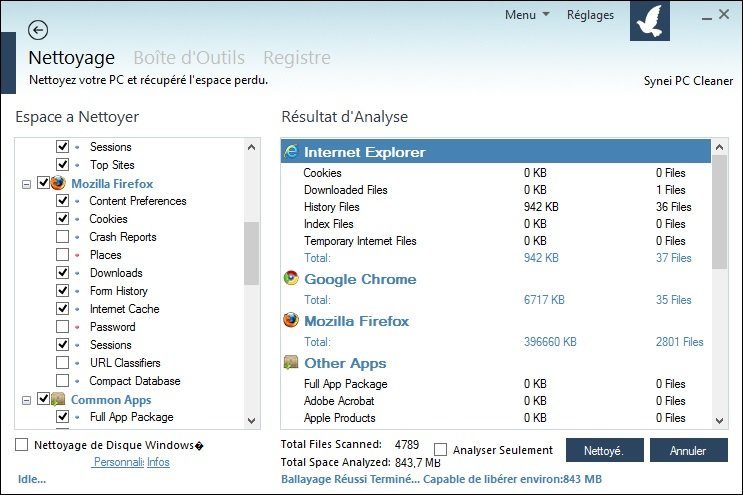Click the History Files row

(496, 207)
